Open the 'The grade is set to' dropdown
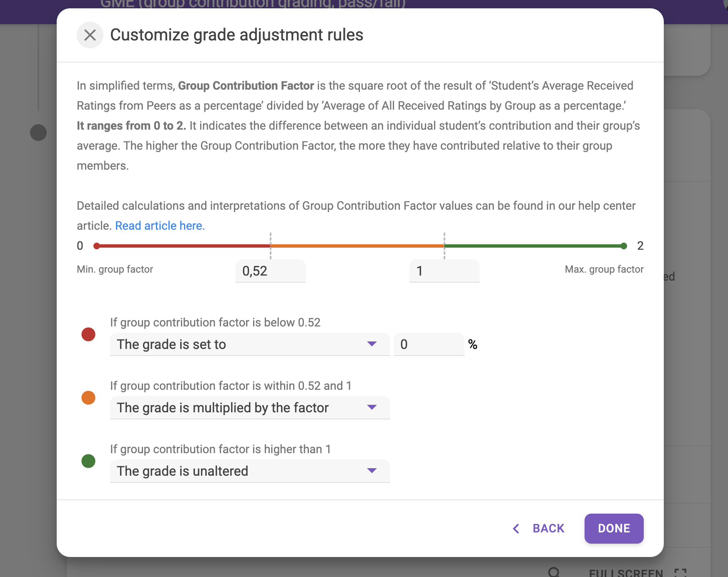Viewport: 728px width, 577px height. coord(250,344)
